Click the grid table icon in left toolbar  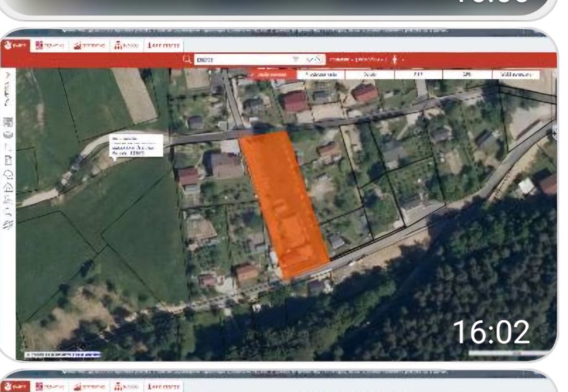click(x=8, y=121)
